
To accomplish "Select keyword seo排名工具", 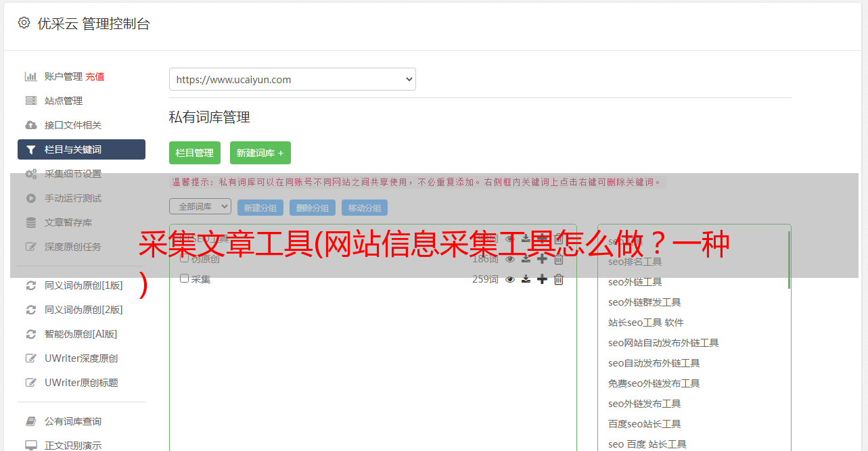I will (x=635, y=262).
